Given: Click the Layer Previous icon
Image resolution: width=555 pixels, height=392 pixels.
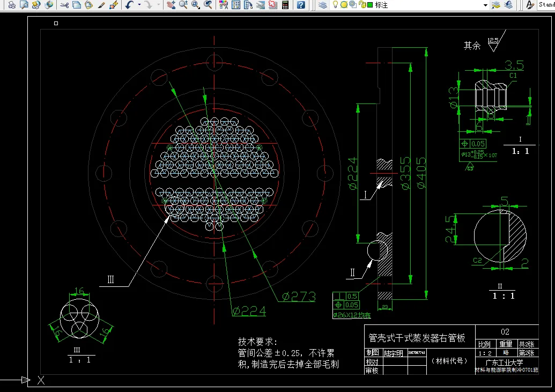Looking at the screenshot, I should [509, 5].
